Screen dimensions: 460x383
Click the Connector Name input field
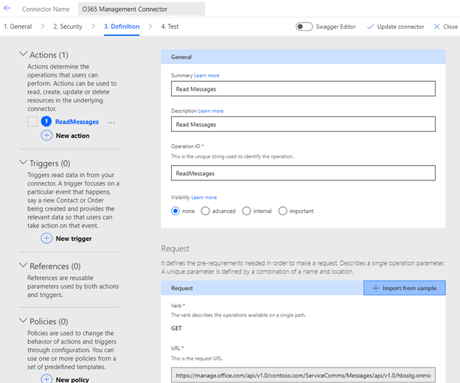point(142,9)
